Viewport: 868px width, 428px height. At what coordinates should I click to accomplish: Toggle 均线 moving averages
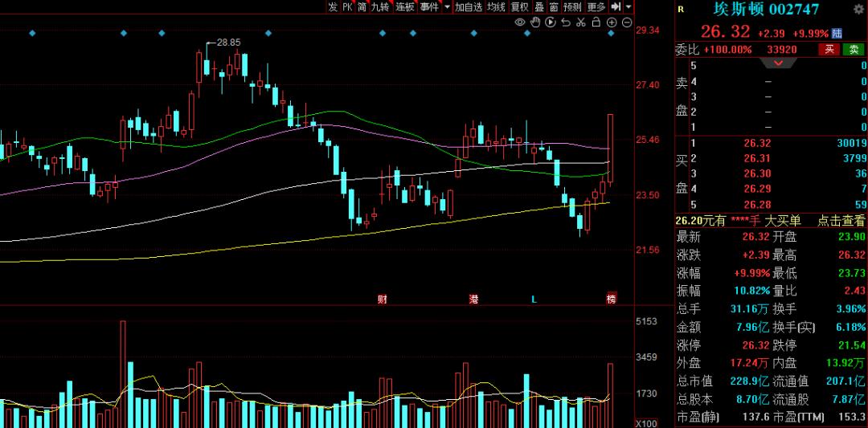coord(496,7)
